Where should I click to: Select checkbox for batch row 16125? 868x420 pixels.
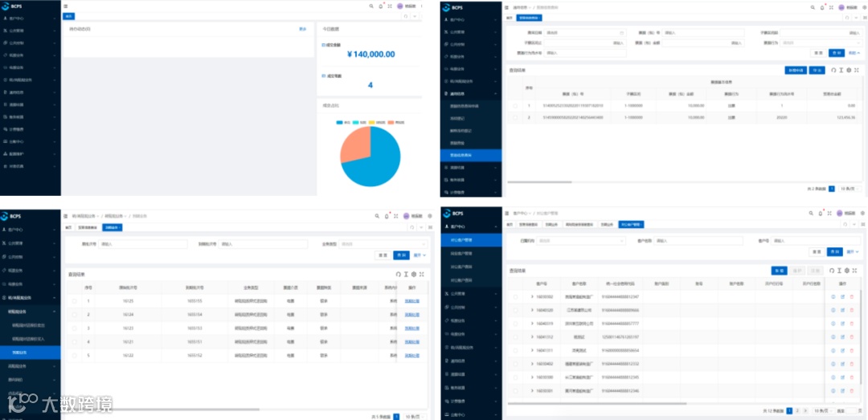(x=74, y=301)
